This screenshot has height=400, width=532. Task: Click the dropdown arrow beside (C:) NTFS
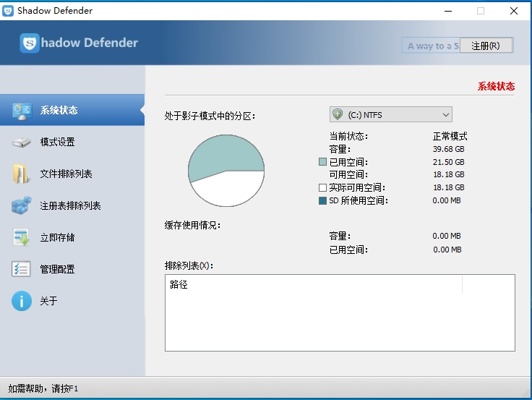tap(446, 115)
